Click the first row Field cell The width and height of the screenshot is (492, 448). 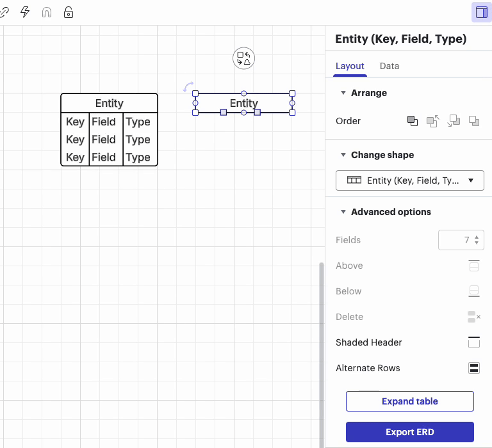(104, 122)
